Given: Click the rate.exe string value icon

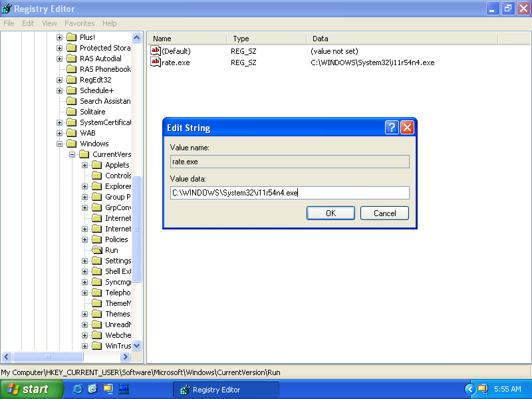Looking at the screenshot, I should tap(156, 62).
